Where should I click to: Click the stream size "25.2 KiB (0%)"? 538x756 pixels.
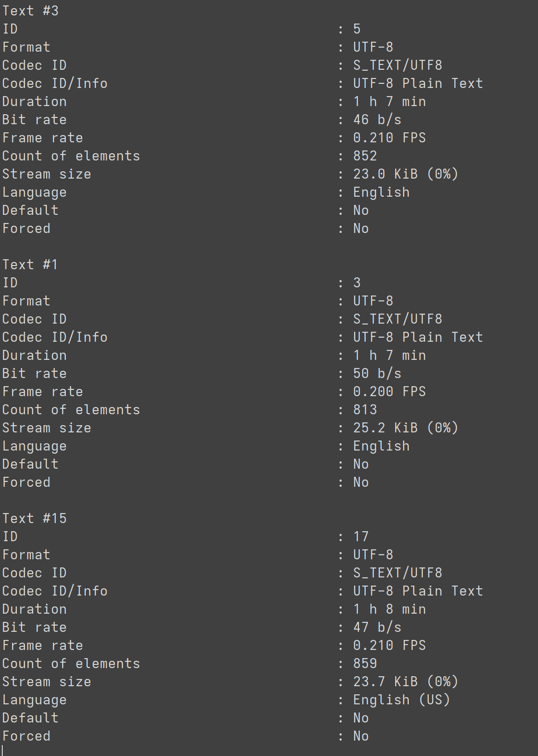tap(406, 428)
